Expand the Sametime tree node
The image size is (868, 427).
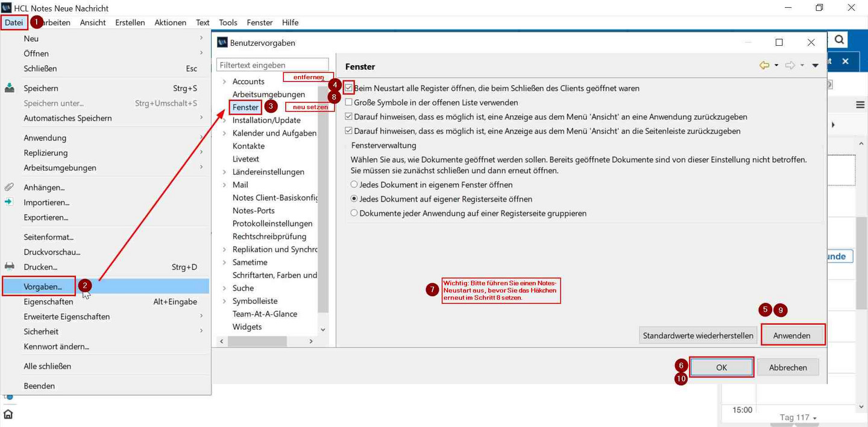coord(224,262)
